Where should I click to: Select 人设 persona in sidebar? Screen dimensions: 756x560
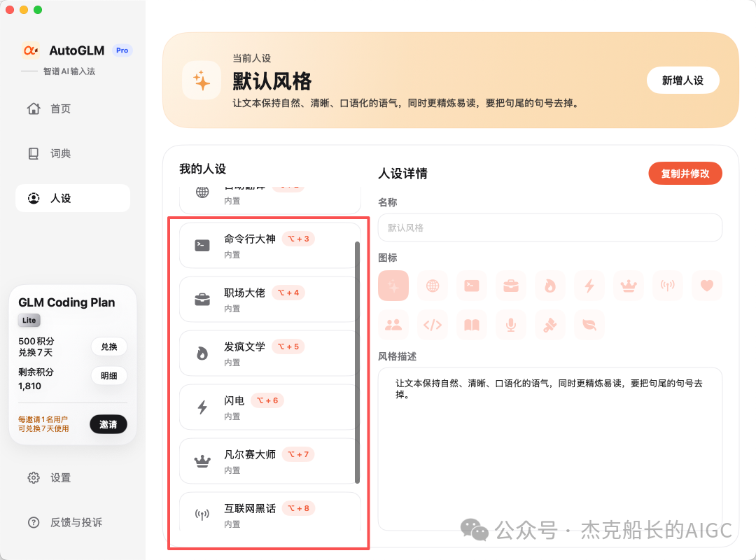point(73,198)
